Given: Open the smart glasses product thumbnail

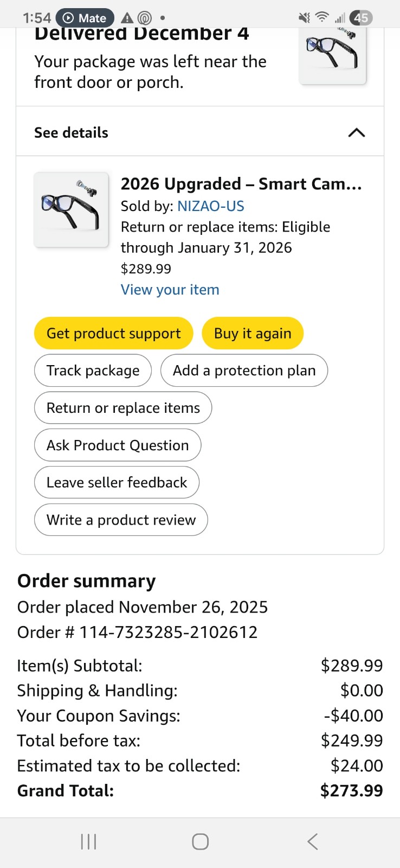Looking at the screenshot, I should pos(72,210).
